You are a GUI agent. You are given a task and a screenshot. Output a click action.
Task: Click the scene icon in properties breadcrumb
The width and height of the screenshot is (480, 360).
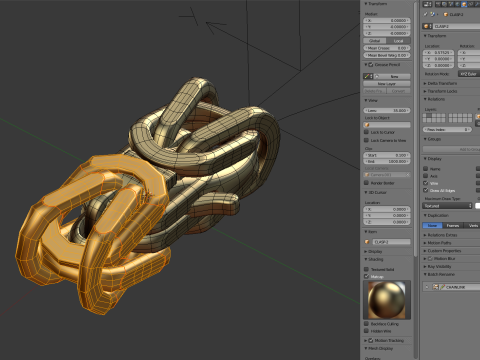coord(433,14)
